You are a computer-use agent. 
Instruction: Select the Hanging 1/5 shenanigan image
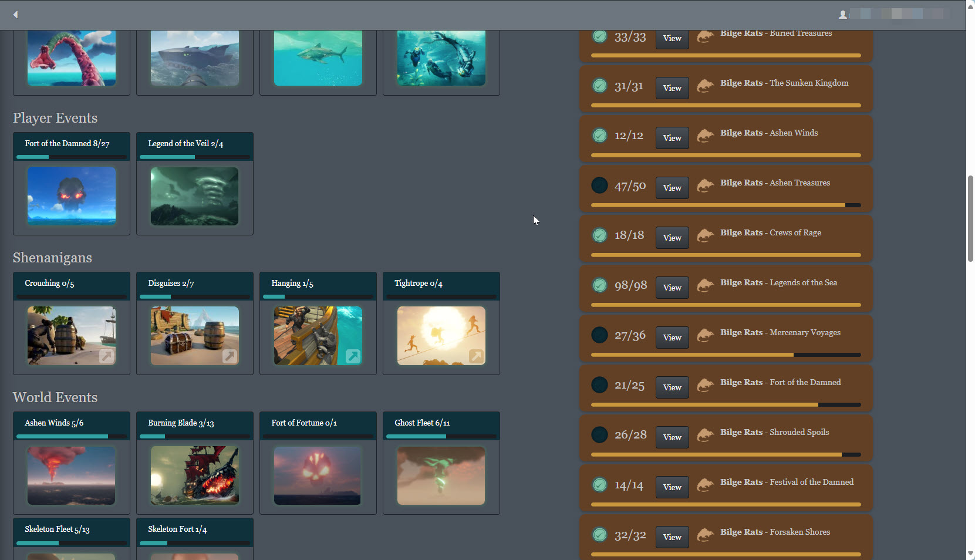point(318,336)
